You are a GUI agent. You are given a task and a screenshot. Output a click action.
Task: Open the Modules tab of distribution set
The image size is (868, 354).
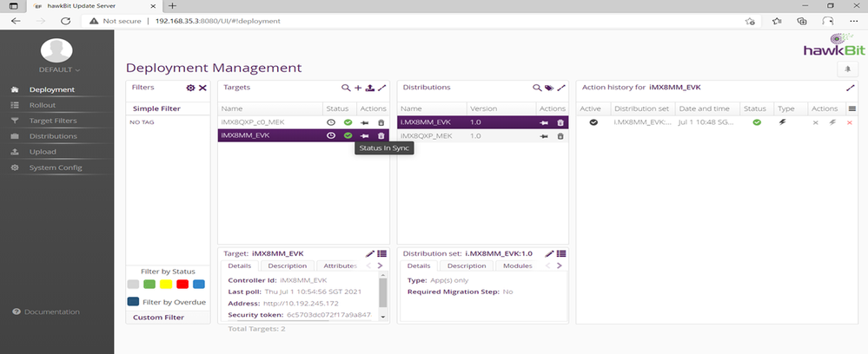coord(518,266)
